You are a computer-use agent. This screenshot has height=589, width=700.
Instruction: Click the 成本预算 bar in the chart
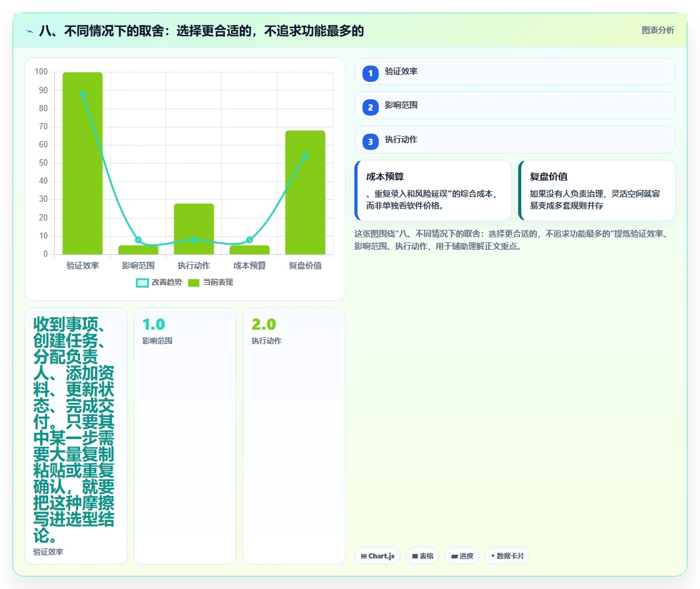point(249,250)
